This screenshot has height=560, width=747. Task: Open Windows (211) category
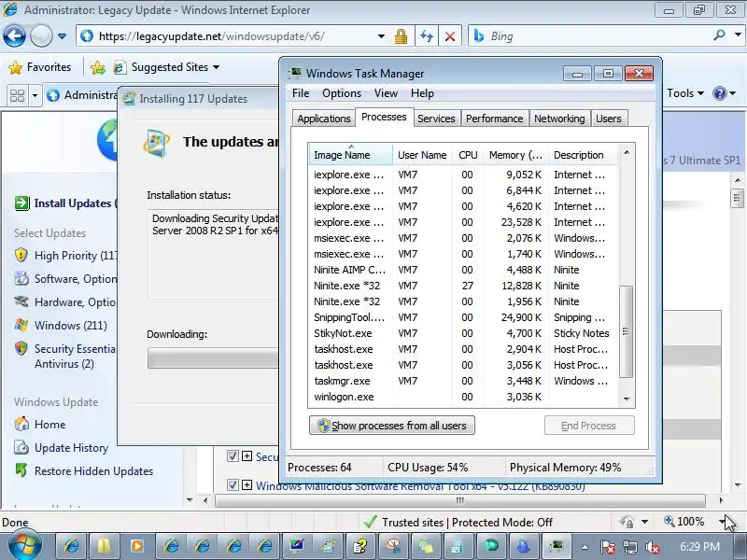(x=62, y=326)
